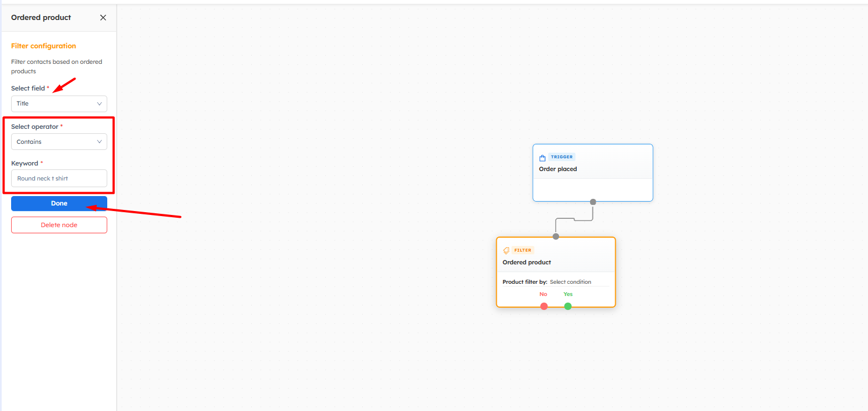Click the tag icon in Filter node
The height and width of the screenshot is (411, 868).
point(506,250)
